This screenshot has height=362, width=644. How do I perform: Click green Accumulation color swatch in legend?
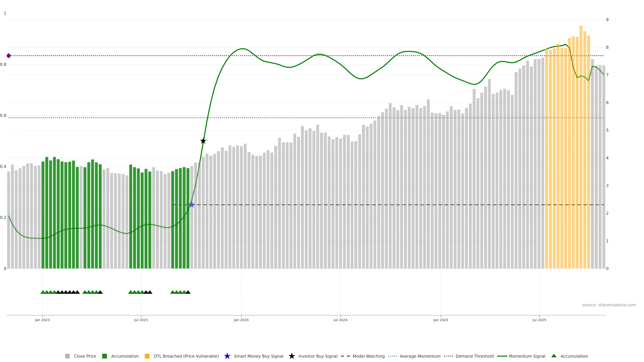click(104, 356)
